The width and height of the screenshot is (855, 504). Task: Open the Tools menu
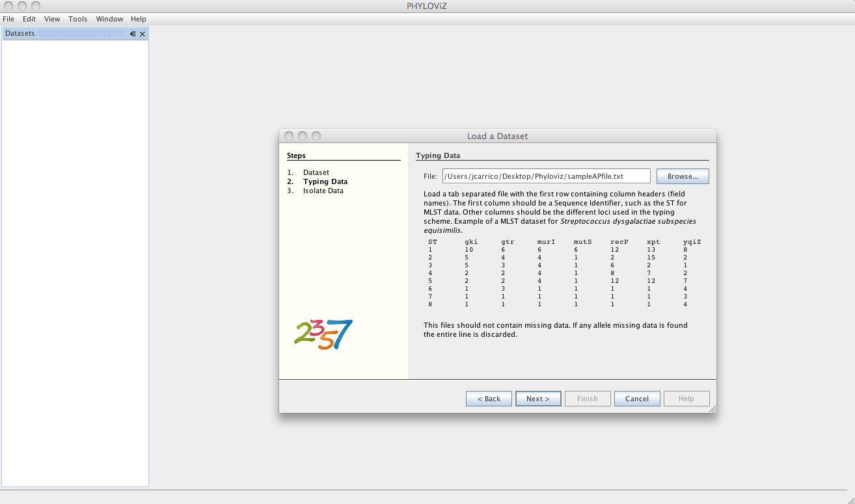(x=78, y=19)
